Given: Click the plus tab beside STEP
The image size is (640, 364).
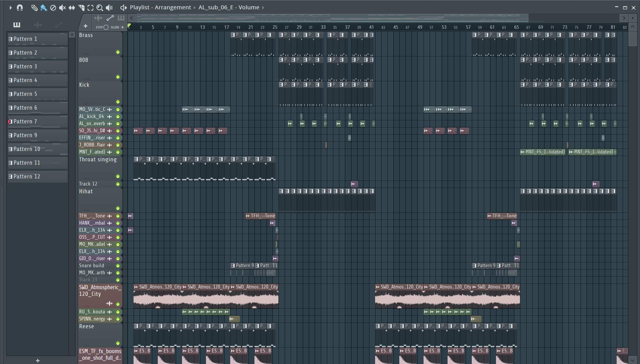Looking at the screenshot, I should 85,26.
